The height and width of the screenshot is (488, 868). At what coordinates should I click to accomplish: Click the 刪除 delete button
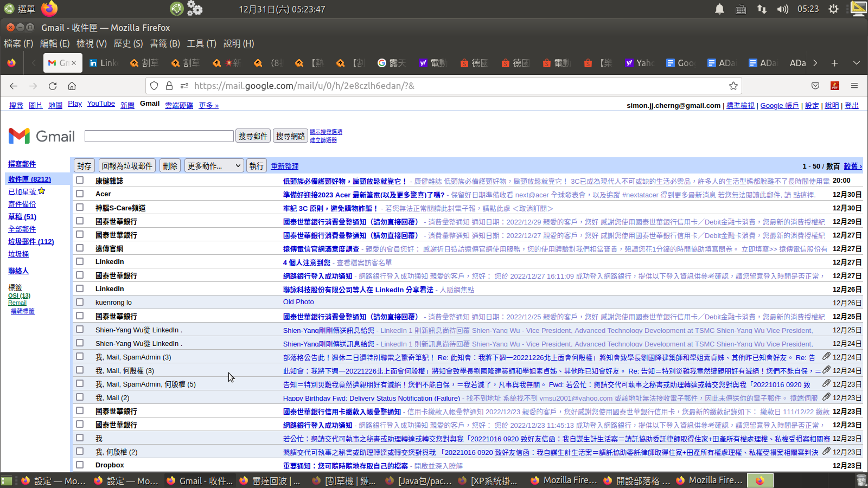pos(170,166)
